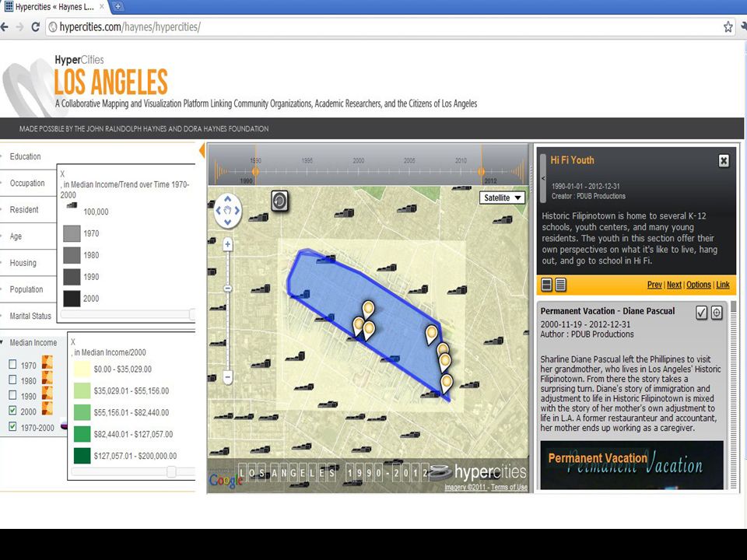747x560 pixels.
Task: Zoom out with the map minus button
Action: click(x=228, y=376)
